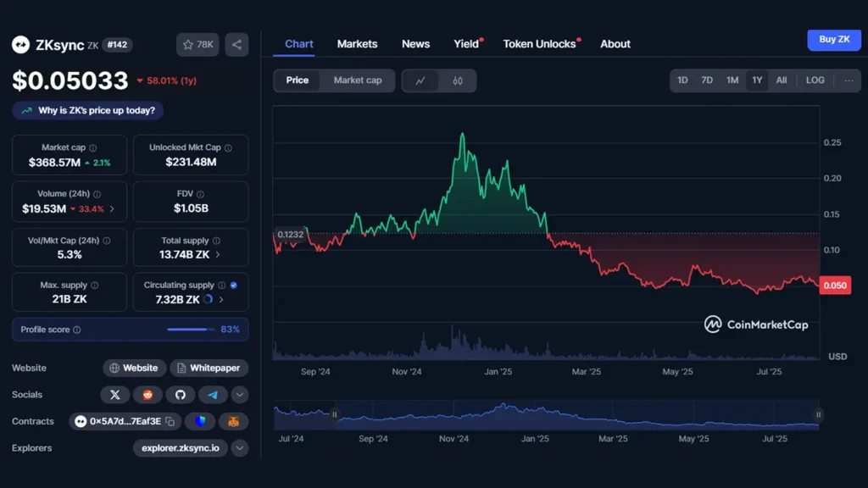Select the Price chart toggle
The image size is (868, 488).
coord(298,80)
